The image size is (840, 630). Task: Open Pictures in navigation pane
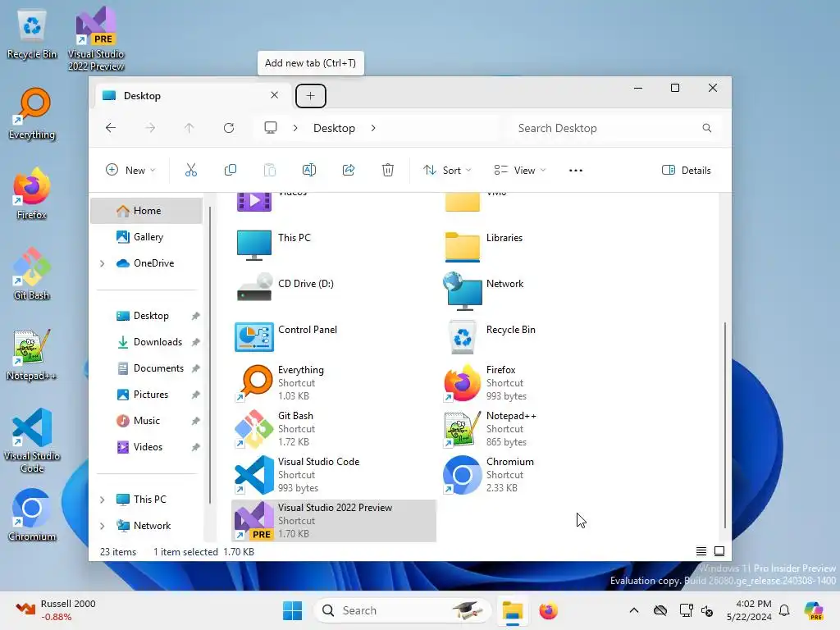[x=146, y=395]
